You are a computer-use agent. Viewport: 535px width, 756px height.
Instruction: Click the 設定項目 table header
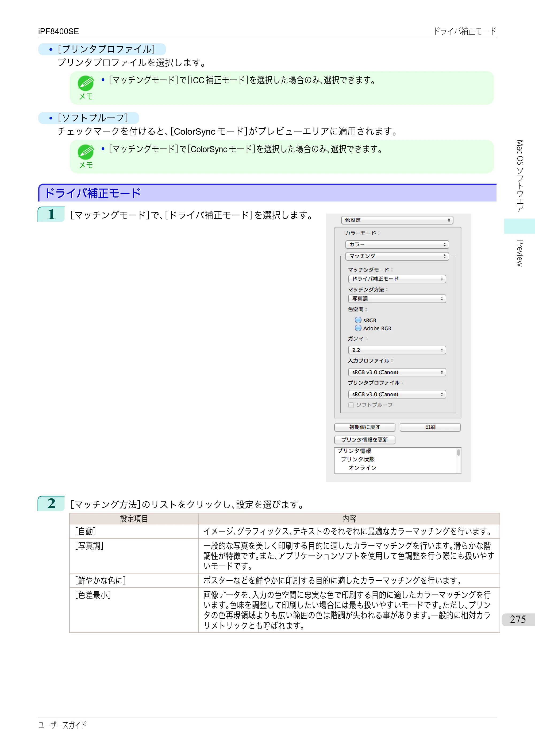click(x=134, y=519)
